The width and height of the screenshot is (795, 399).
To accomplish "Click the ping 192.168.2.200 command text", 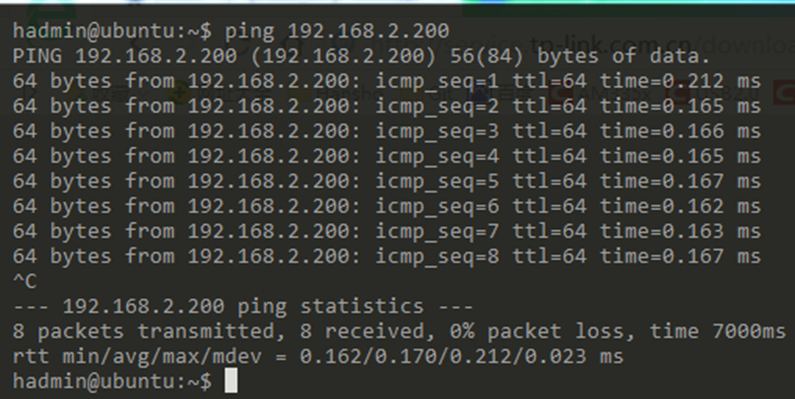I will coord(337,31).
